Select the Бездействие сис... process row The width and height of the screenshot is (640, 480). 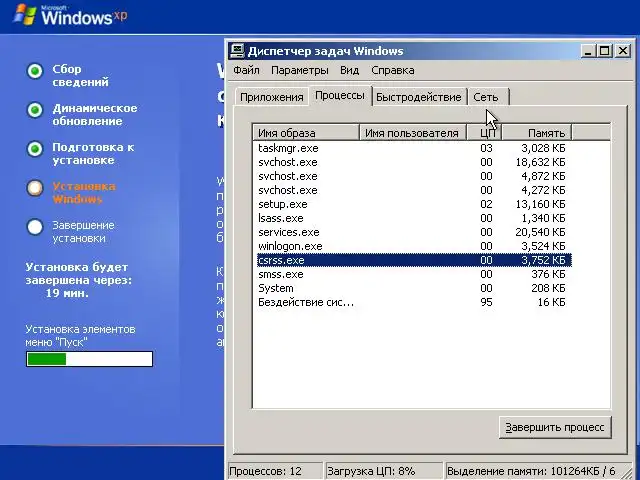(x=414, y=302)
